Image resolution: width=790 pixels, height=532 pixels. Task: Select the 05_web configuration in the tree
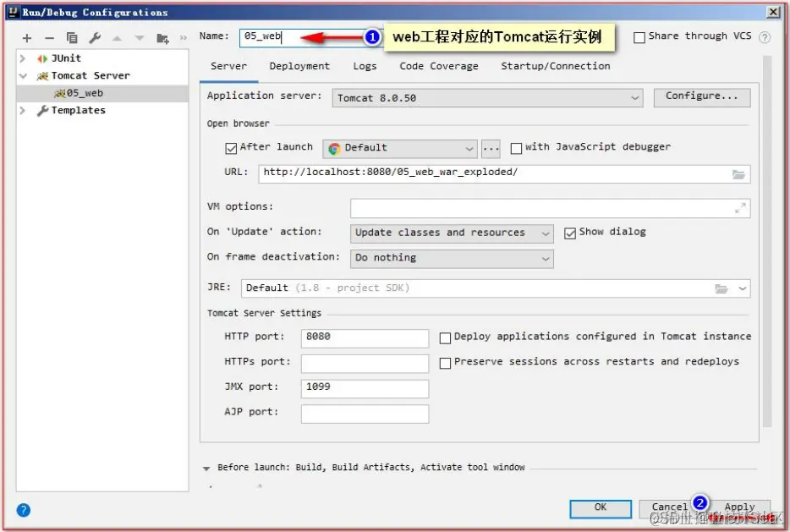click(103, 93)
